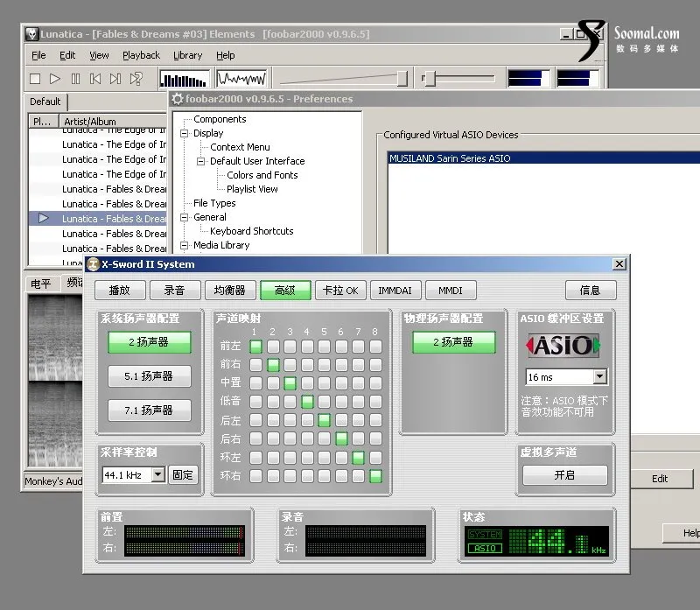This screenshot has width=700, height=610.
Task: Click the X-Sword II System title icon
Action: (93, 264)
